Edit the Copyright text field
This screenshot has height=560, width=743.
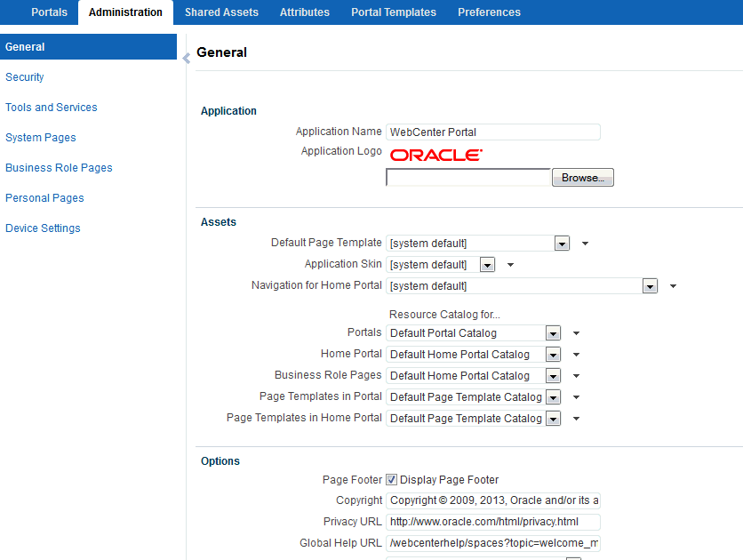coord(493,500)
